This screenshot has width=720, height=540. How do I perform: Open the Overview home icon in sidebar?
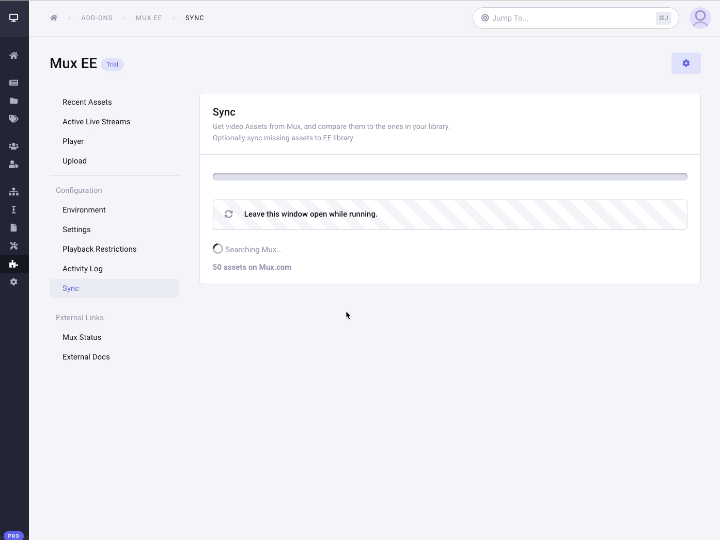tap(14, 56)
